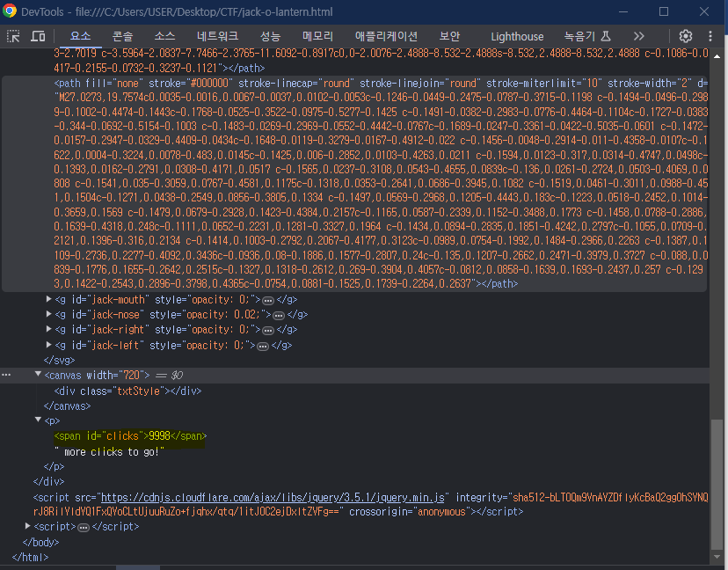Click the Chrome logo in the title bar

10,11
